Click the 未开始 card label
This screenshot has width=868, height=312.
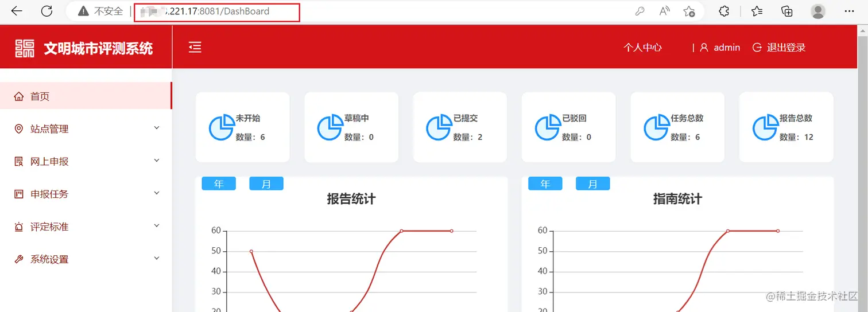(248, 118)
